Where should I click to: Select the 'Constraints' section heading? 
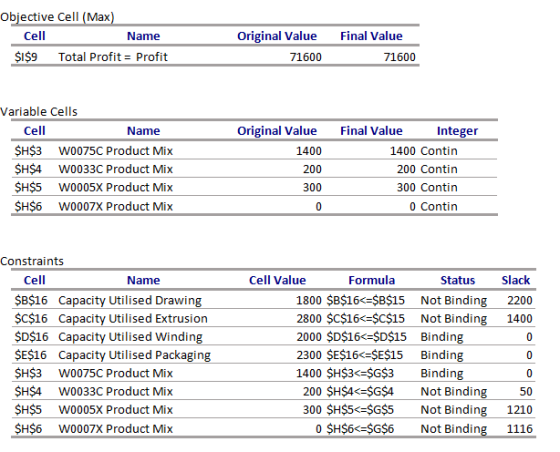click(x=32, y=261)
